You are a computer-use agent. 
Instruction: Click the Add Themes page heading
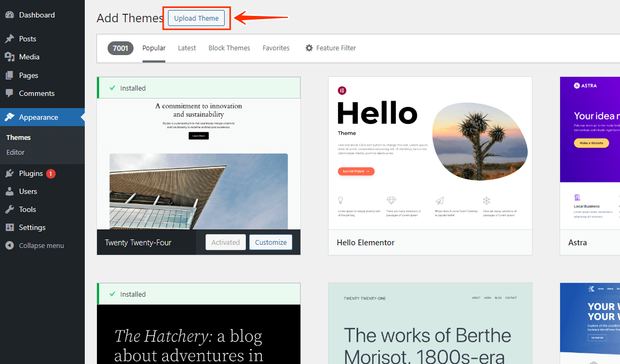tap(130, 18)
